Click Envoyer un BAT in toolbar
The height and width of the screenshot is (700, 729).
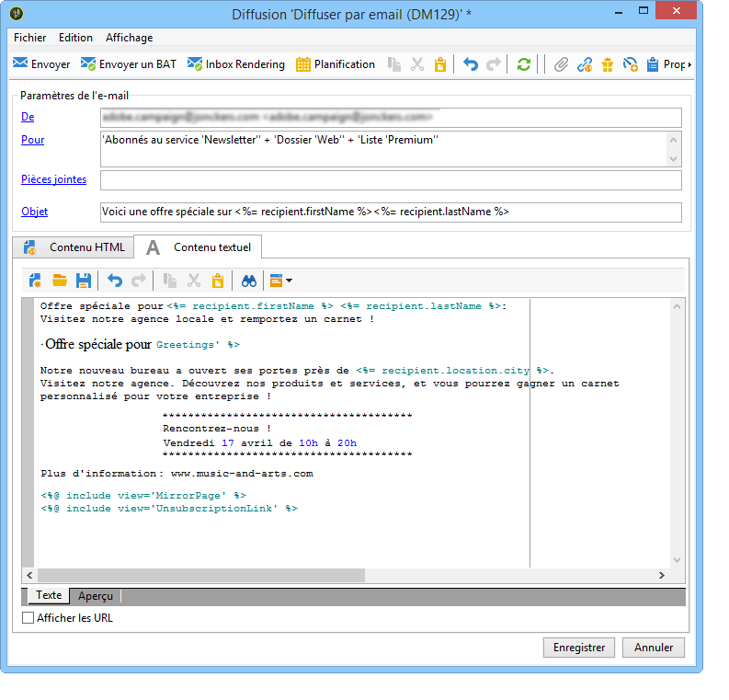tap(129, 64)
